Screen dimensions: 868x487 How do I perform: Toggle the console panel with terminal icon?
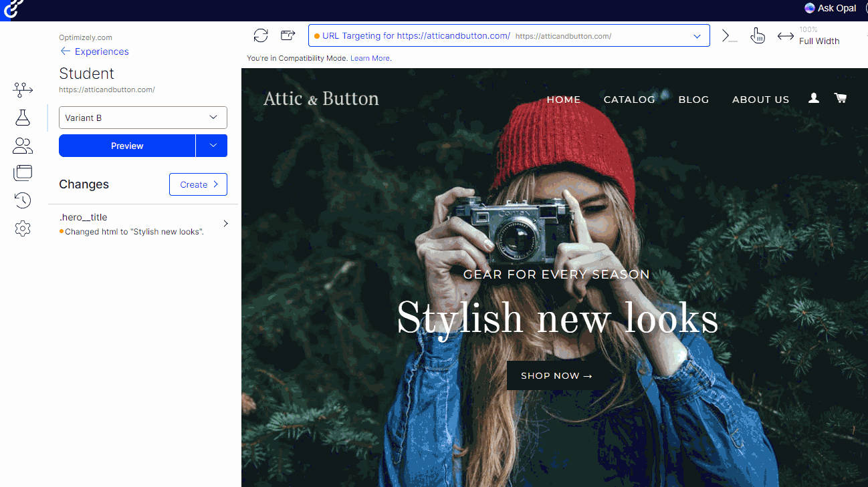pos(728,35)
